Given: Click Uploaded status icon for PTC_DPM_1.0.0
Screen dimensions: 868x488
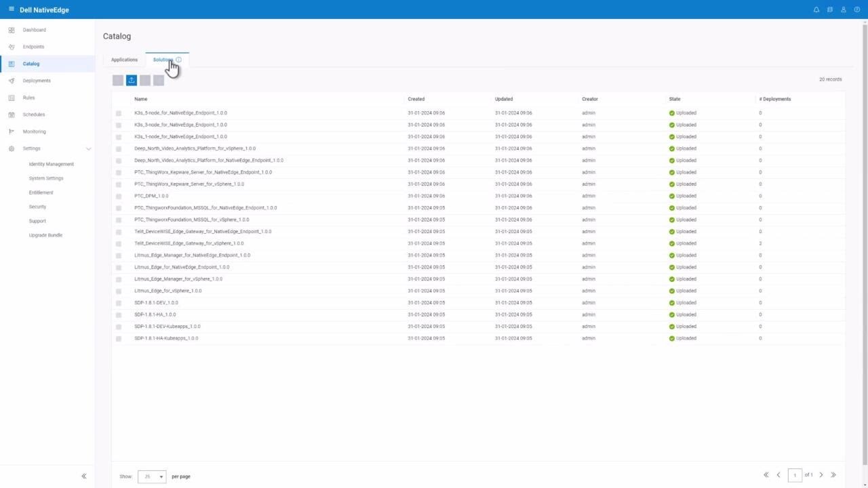Looking at the screenshot, I should click(672, 196).
